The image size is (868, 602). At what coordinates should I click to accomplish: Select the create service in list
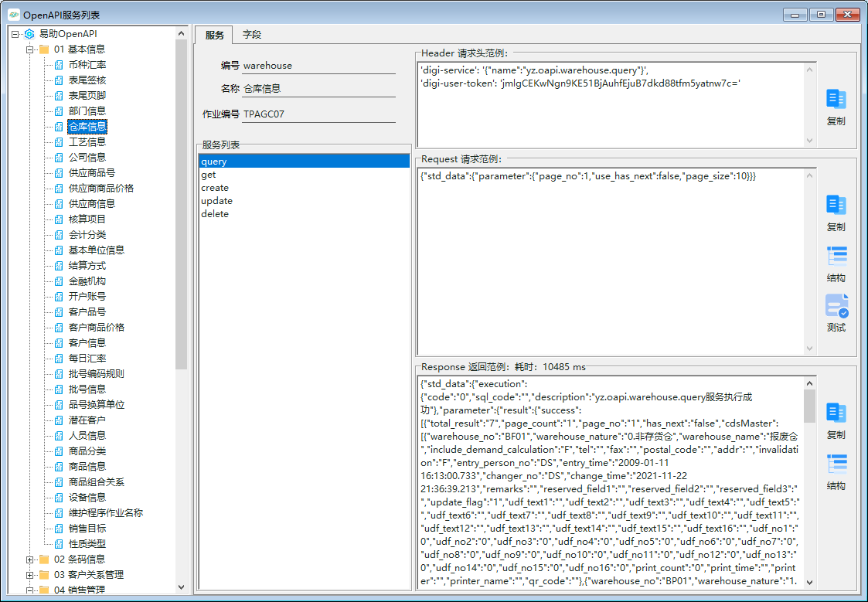pyautogui.click(x=215, y=188)
